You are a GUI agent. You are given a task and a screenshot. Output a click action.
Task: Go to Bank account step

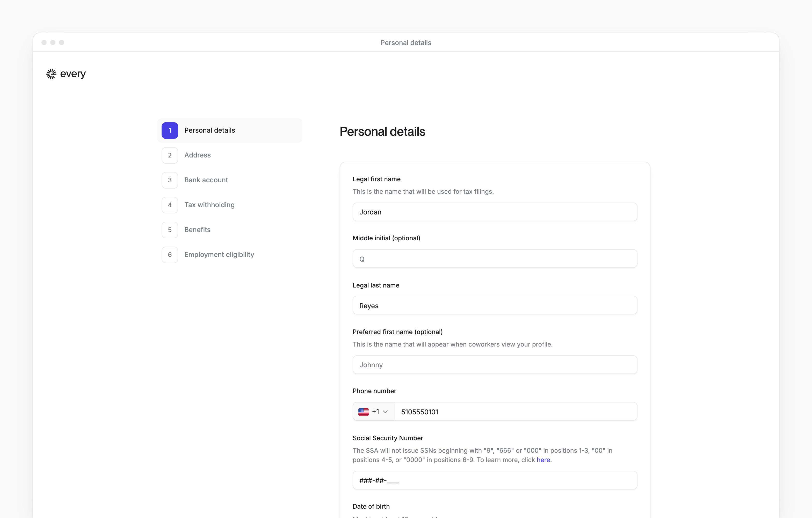tap(230, 180)
